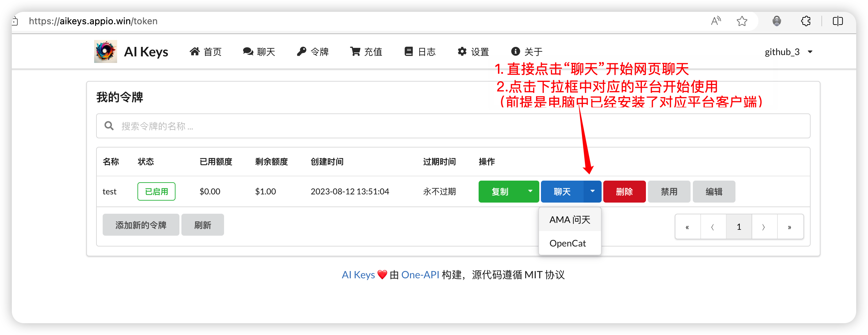
Task: Expand the github_3 user dropdown
Action: pos(789,52)
